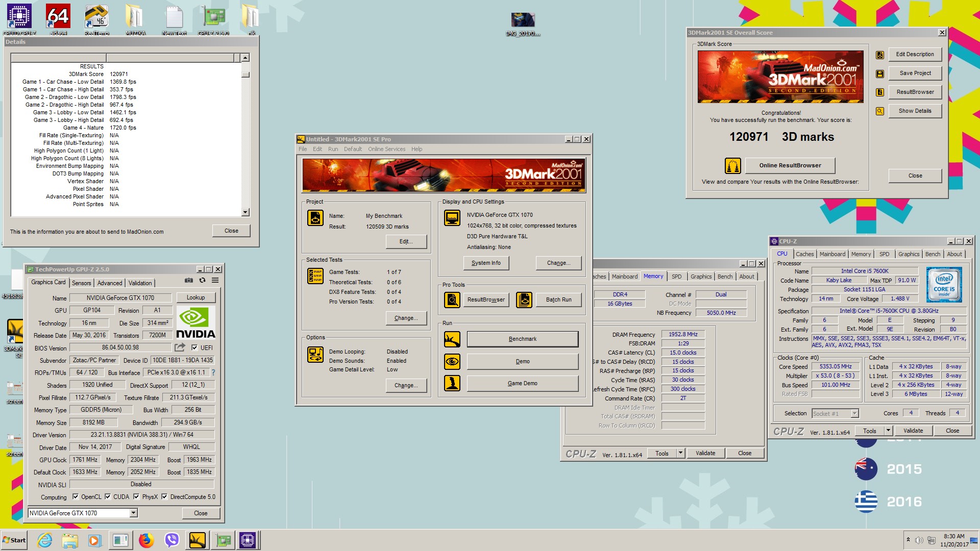Expand the Tools dropdown arrow in front CPU-Z

(888, 431)
